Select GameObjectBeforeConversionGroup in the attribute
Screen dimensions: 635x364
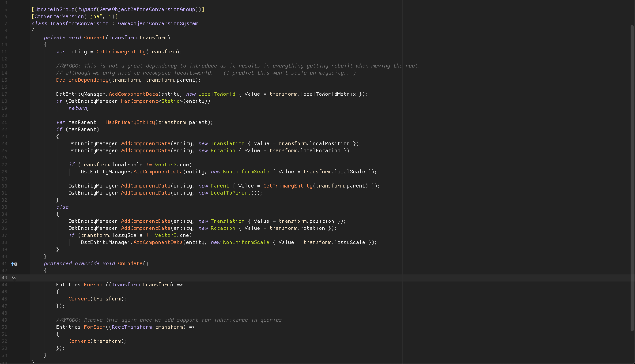[x=147, y=9]
